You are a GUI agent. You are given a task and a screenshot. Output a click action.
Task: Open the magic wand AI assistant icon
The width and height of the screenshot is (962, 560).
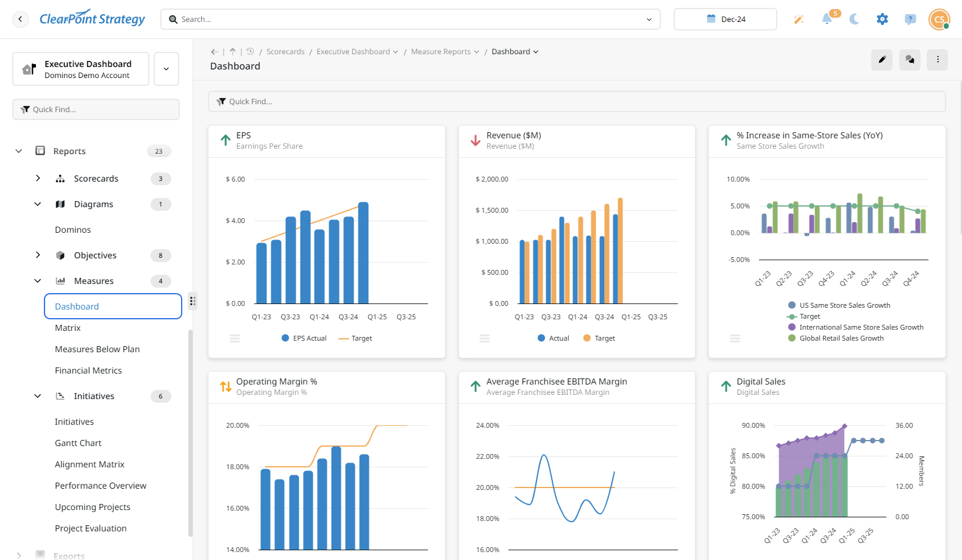[799, 19]
